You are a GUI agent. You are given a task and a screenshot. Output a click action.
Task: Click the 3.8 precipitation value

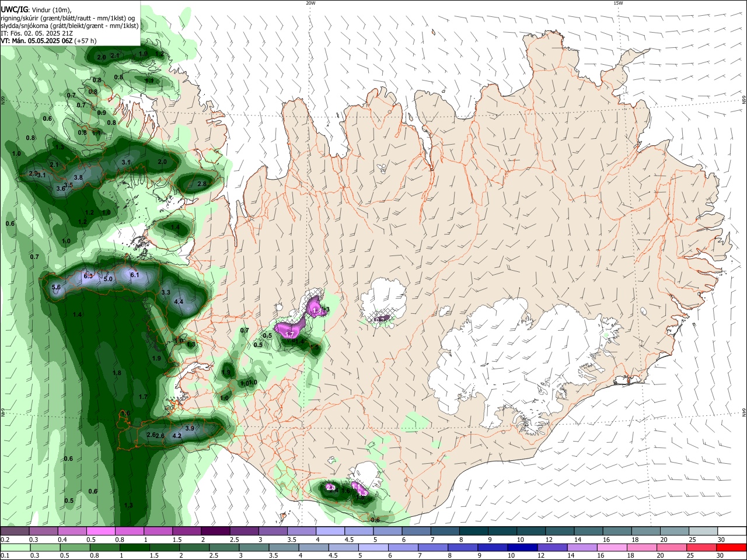pyautogui.click(x=78, y=177)
